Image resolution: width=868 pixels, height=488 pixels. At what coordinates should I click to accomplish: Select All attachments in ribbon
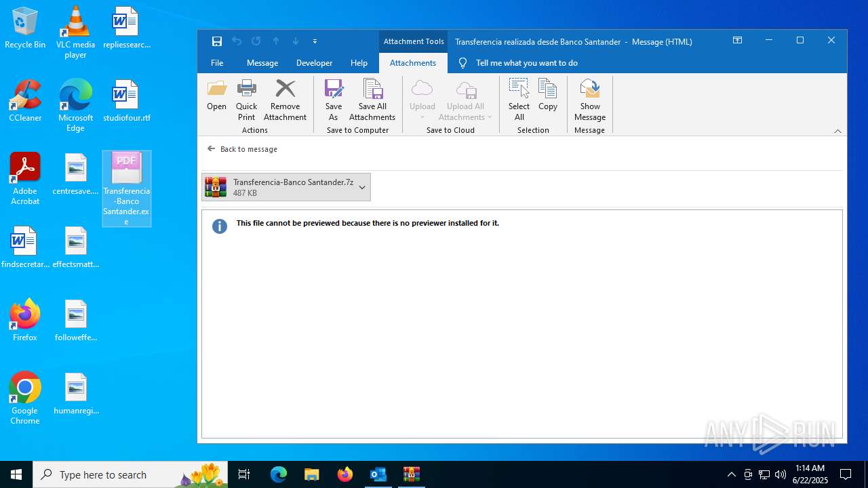click(x=519, y=100)
